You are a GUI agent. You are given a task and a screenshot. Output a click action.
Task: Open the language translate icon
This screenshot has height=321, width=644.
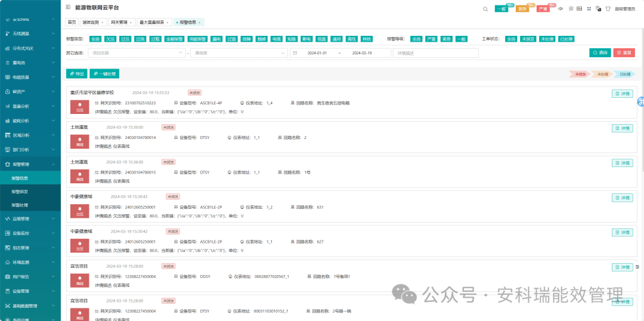(x=599, y=8)
